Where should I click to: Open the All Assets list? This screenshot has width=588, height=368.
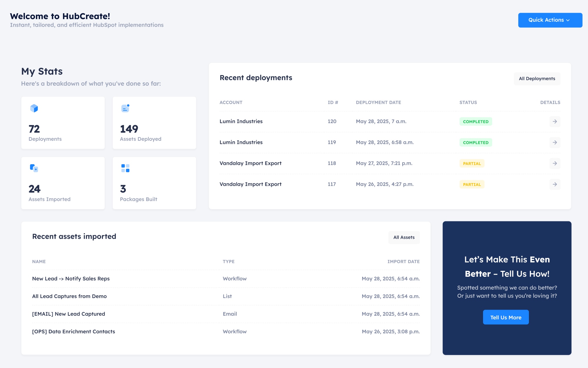click(404, 237)
